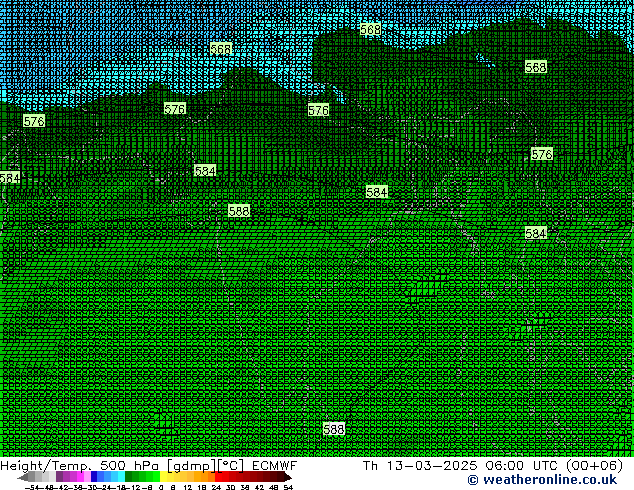Viewport: 634px width, 490px height.
Task: Click the 576 label left of map center
Action: tap(175, 109)
